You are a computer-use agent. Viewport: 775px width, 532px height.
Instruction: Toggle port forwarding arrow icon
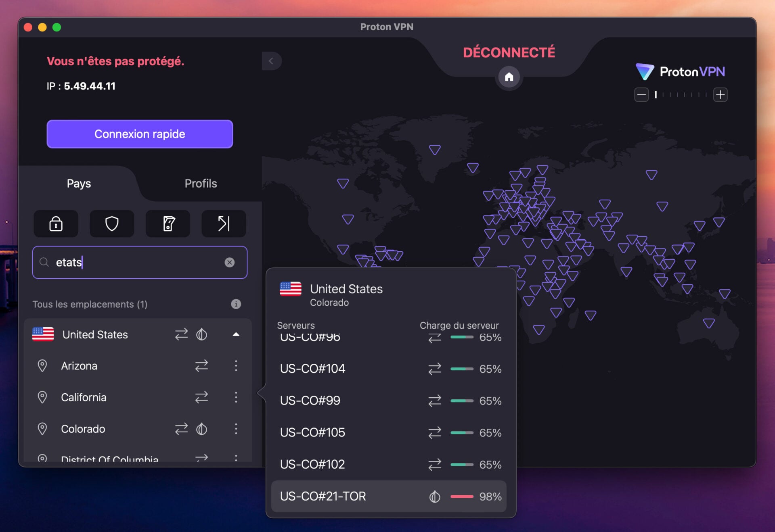[x=224, y=223]
